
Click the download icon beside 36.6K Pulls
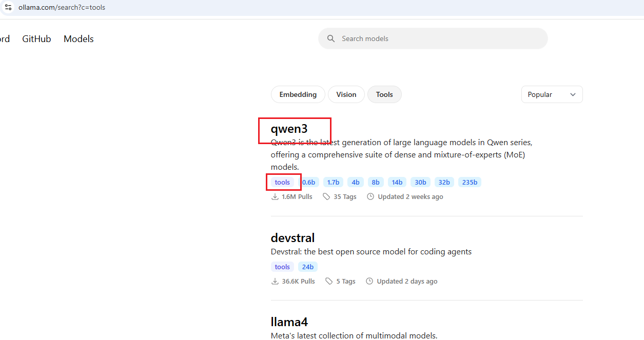275,281
